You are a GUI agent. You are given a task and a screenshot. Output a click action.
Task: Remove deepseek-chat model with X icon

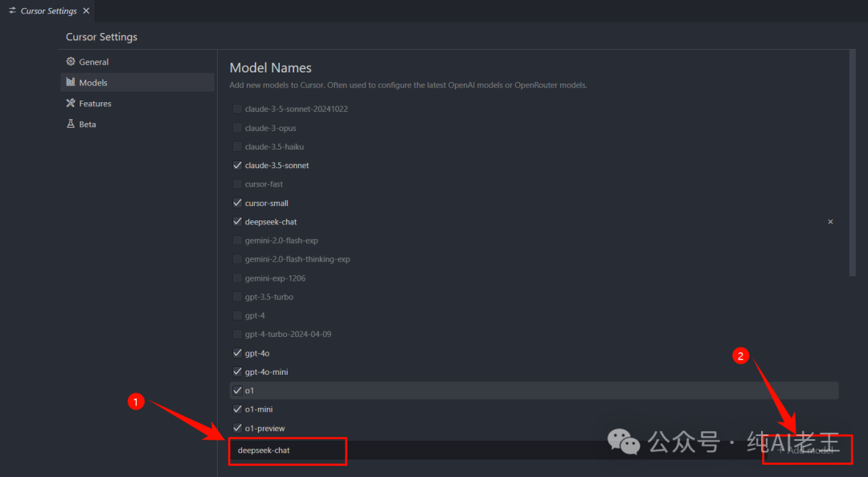point(830,222)
